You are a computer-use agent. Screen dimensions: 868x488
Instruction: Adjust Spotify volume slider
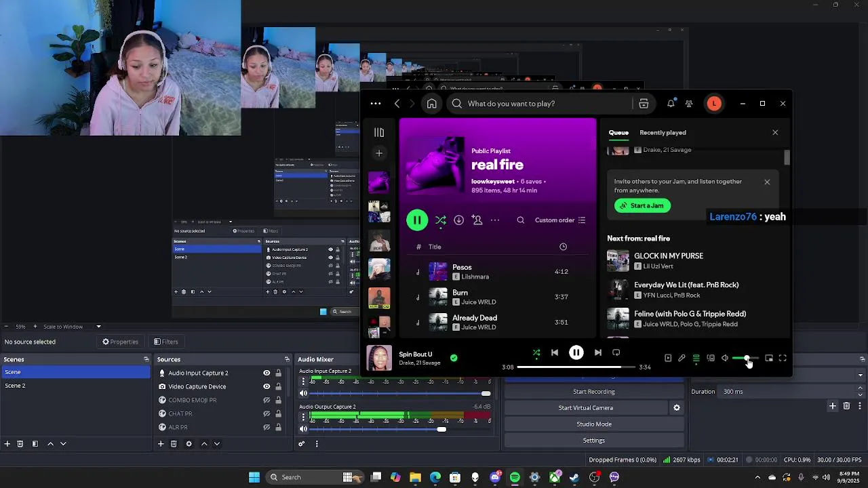[745, 358]
